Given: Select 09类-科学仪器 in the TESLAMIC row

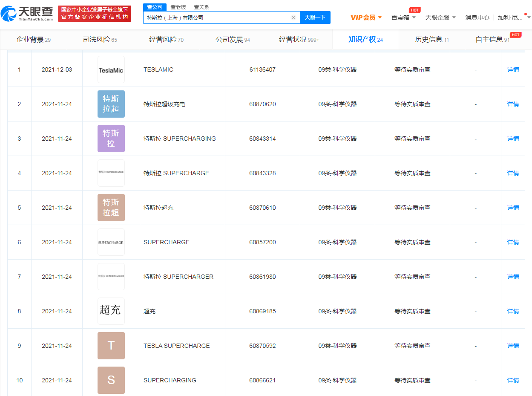Looking at the screenshot, I should click(x=337, y=69).
